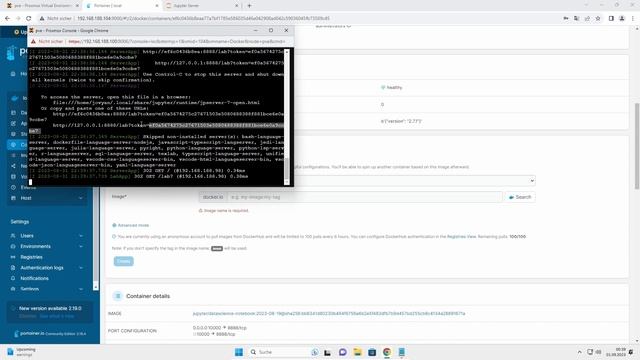Open the Host icon in sidebar
The width and height of the screenshot is (640, 360).
tap(13, 198)
